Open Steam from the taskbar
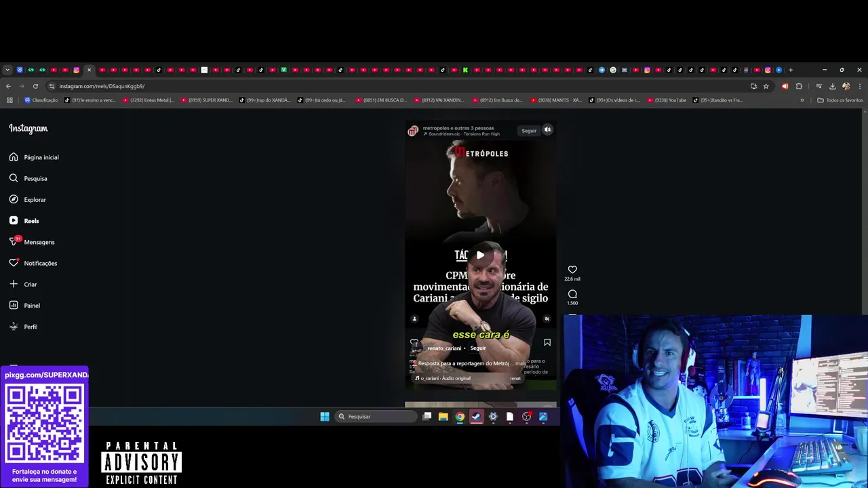The height and width of the screenshot is (488, 868). pyautogui.click(x=477, y=416)
